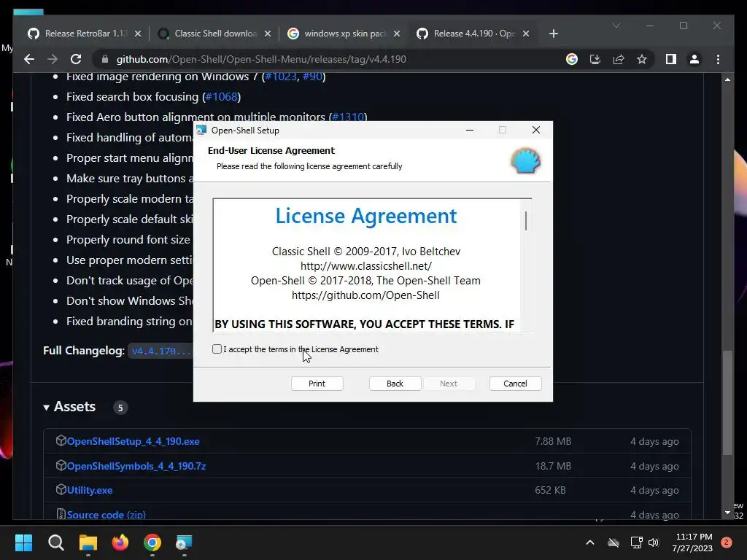Go forward in the browser

[x=53, y=59]
